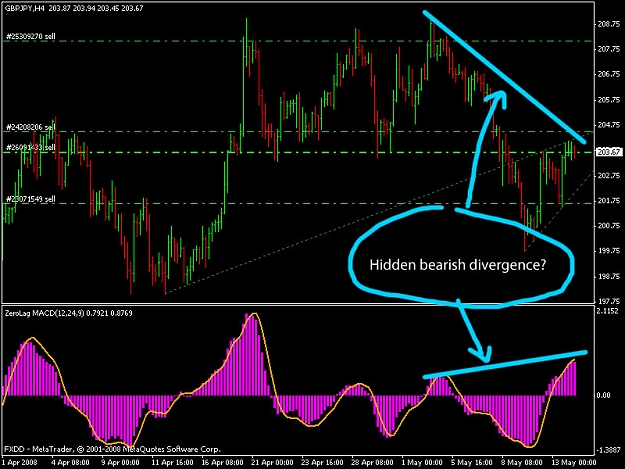Click order label #24208206 sell
The height and width of the screenshot is (469, 625).
click(31, 127)
